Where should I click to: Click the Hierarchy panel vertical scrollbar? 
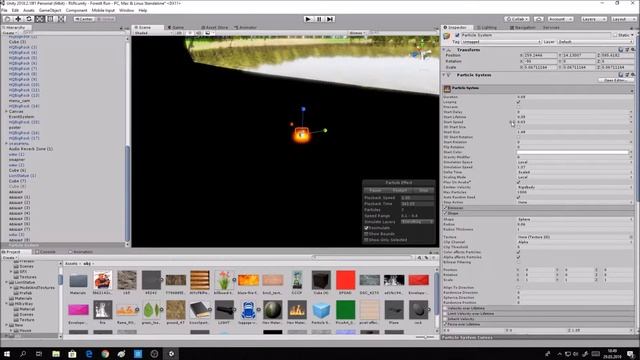tap(127, 193)
